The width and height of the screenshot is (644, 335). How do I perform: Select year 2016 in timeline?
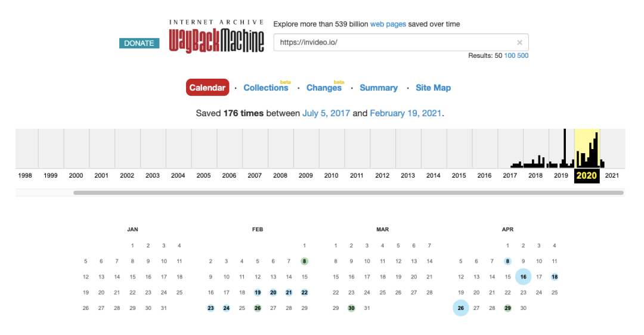(x=484, y=175)
